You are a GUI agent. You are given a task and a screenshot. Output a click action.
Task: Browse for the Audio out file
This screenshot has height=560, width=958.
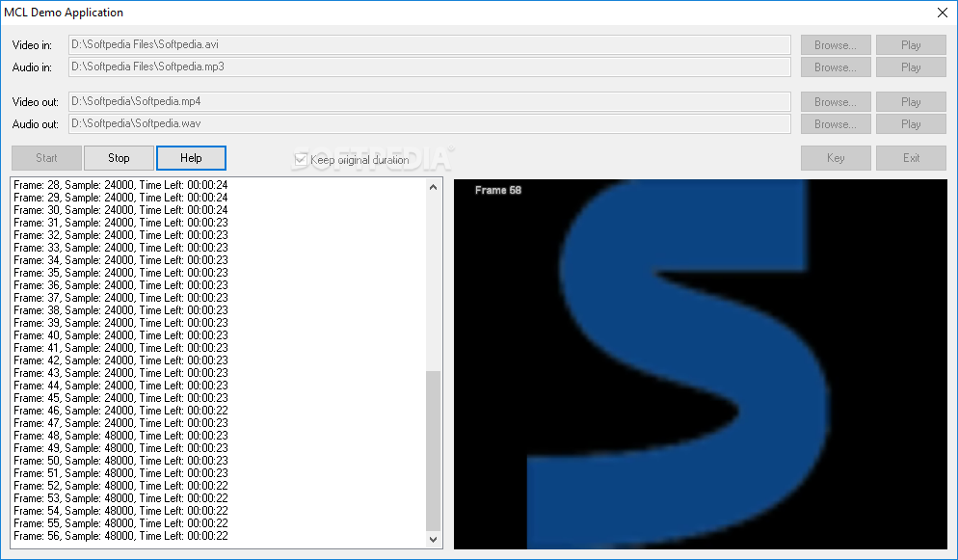[836, 124]
